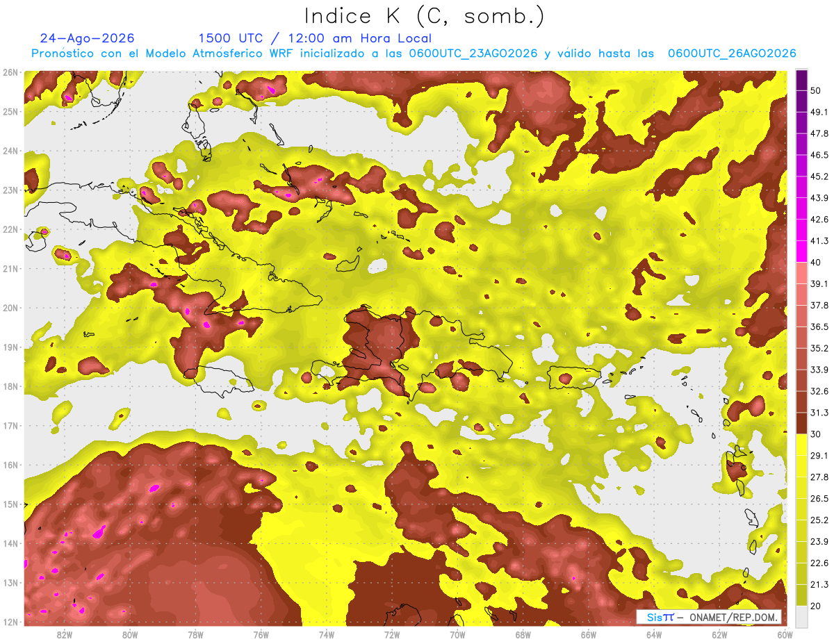Click the longitude axis label "78W"
834x644 pixels.
[195, 635]
